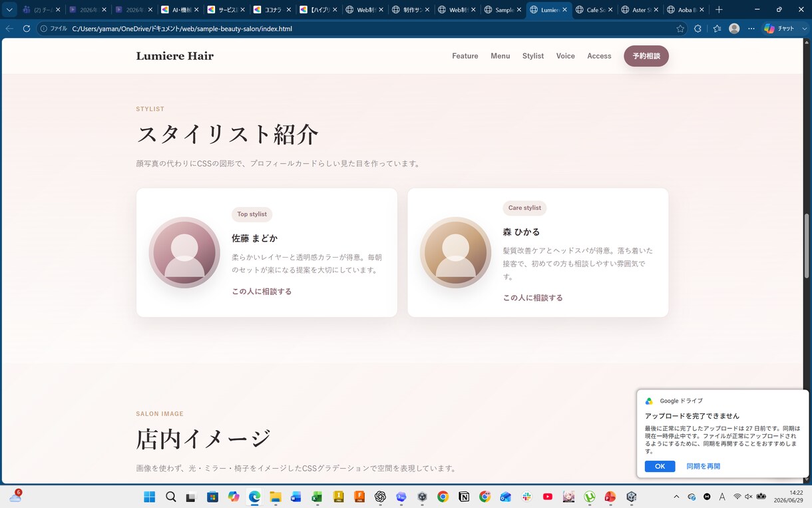Switch to the サービス tab
This screenshot has height=508, width=812.
(226, 10)
